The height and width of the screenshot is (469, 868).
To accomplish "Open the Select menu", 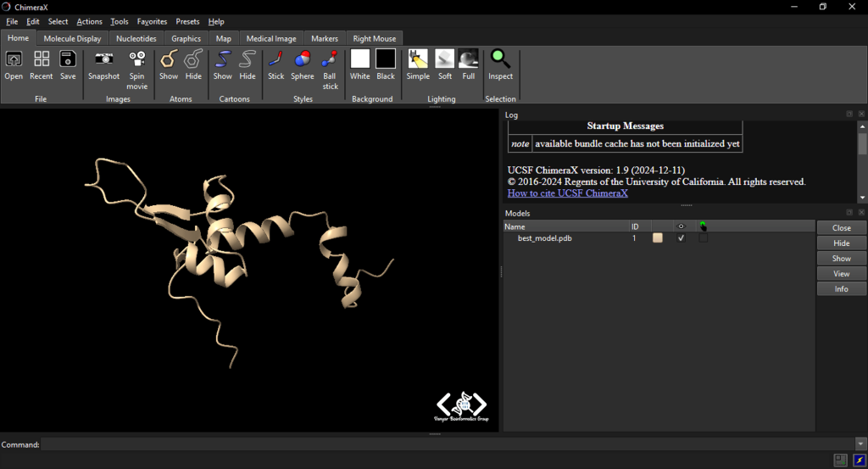I will coord(58,21).
